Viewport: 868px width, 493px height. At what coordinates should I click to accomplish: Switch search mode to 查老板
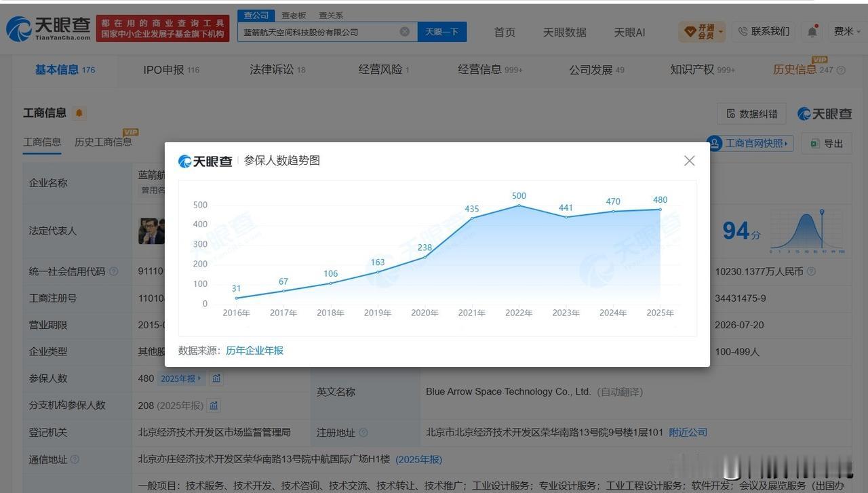click(294, 15)
